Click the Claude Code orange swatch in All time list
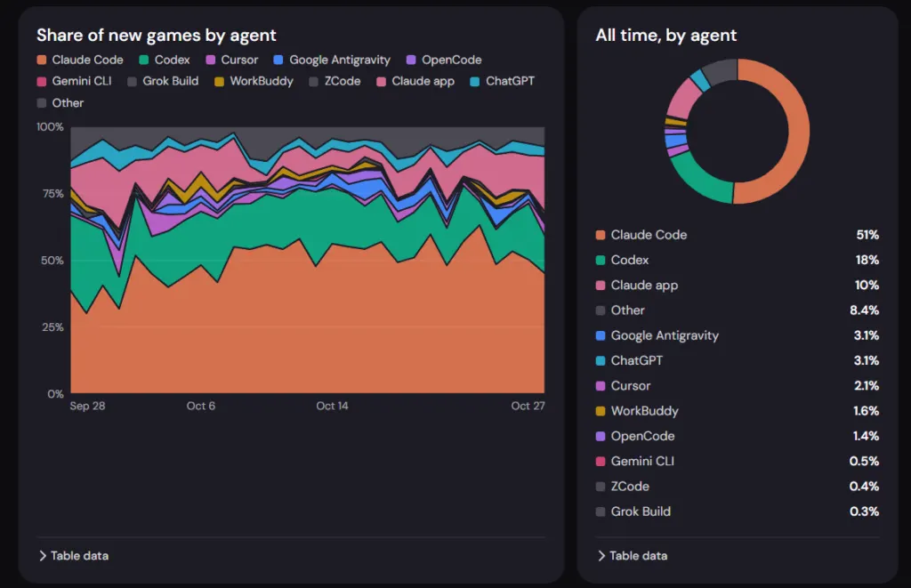Image resolution: width=911 pixels, height=588 pixels. [x=601, y=236]
